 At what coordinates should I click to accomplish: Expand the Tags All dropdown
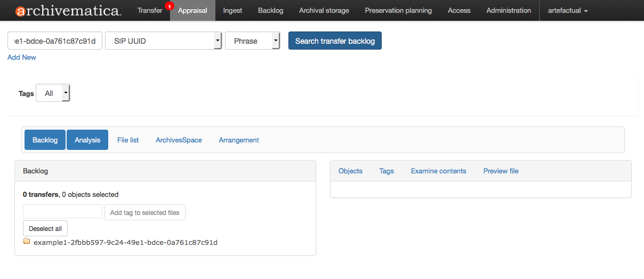(x=53, y=93)
